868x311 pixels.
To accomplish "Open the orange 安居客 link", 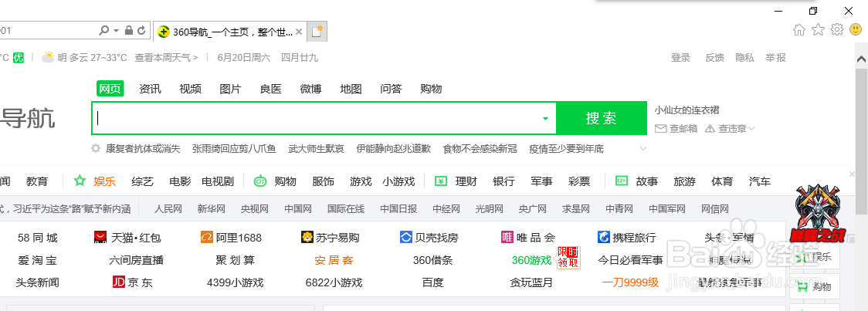I will click(x=334, y=260).
